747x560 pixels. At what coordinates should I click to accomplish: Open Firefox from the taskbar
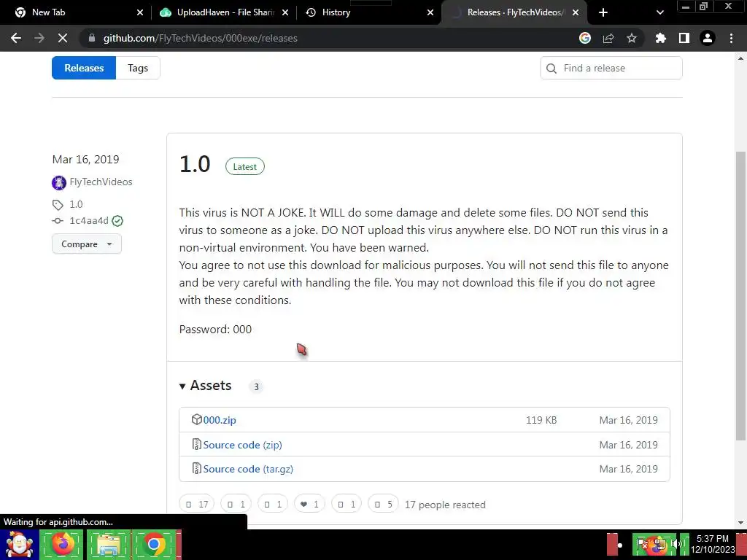tap(62, 545)
